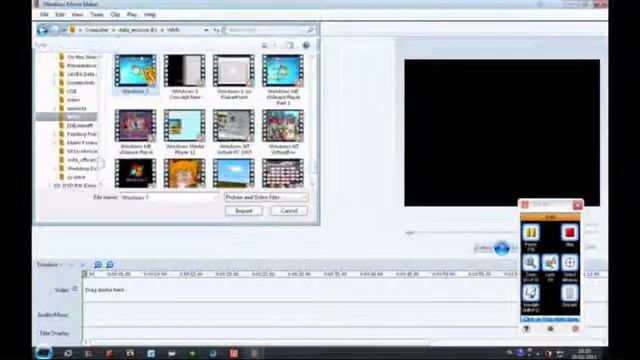This screenshot has width=640, height=360.
Task: Click the 'Drag media here' text
Action: pos(105,290)
